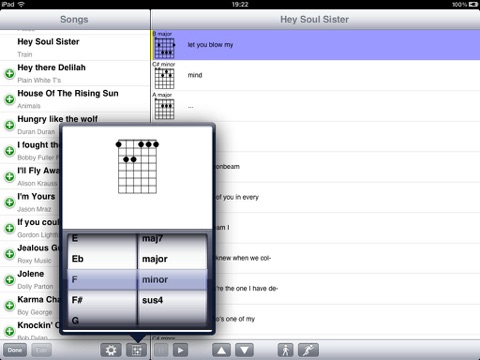Image resolution: width=480 pixels, height=360 pixels.
Task: Select Hey Soul Sister in song list
Action: [75, 47]
